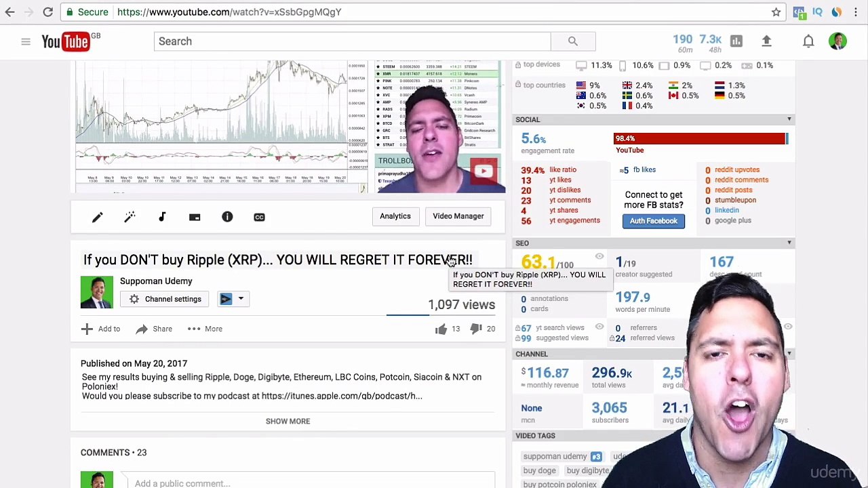Click the video title text
The image size is (868, 488).
pyautogui.click(x=277, y=260)
